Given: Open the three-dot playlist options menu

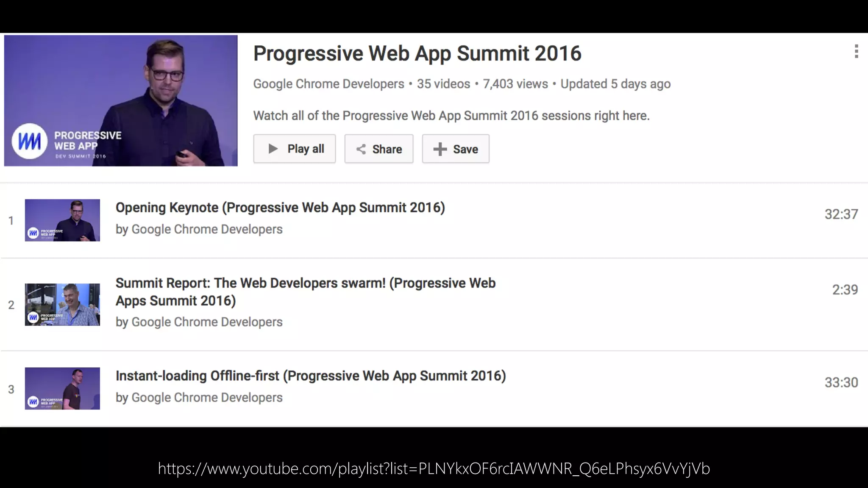Looking at the screenshot, I should [x=856, y=51].
